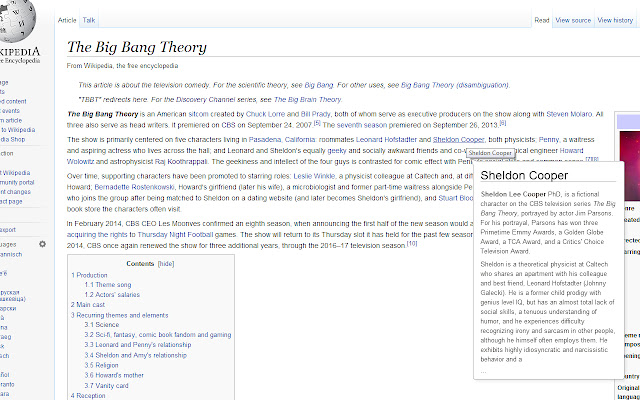Open the View history tab
The width and height of the screenshot is (640, 400).
(615, 20)
